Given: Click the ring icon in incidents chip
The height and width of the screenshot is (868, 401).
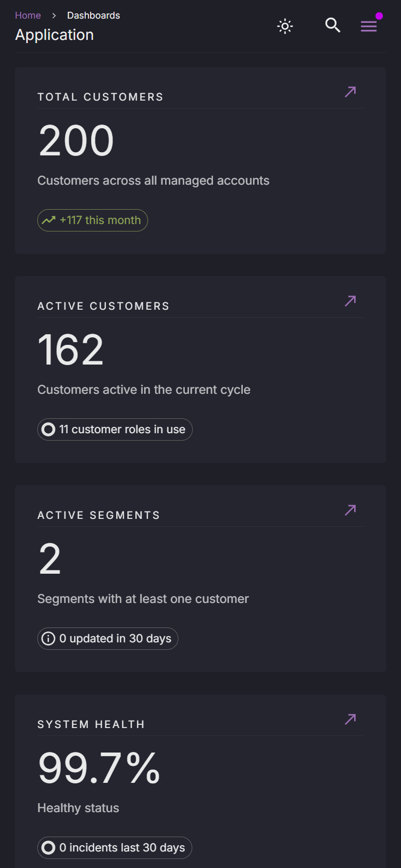Looking at the screenshot, I should pyautogui.click(x=48, y=848).
